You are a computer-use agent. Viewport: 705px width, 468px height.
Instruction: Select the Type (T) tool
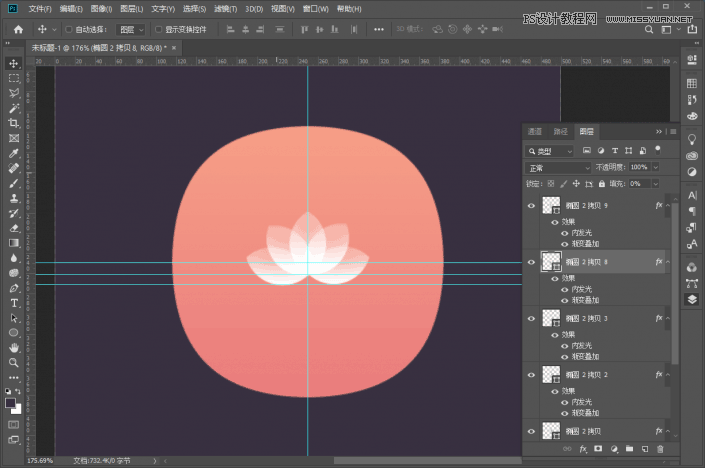click(14, 302)
